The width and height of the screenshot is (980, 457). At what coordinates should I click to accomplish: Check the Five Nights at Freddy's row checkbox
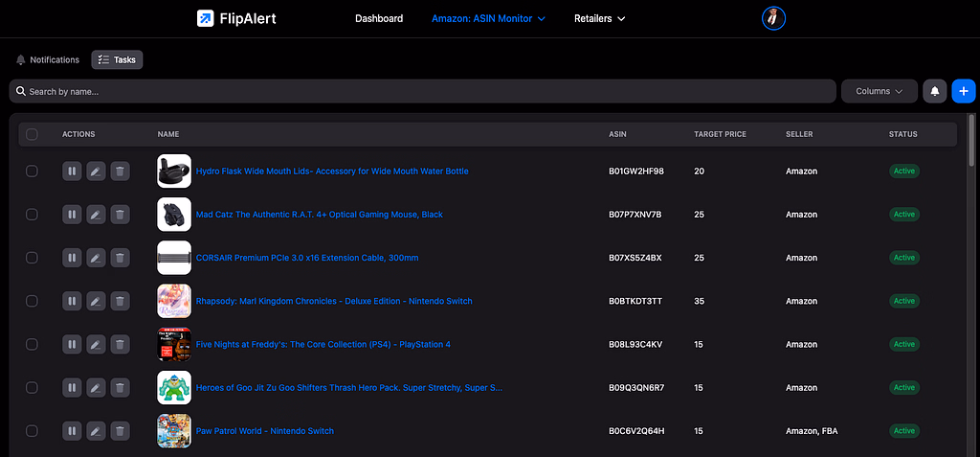click(32, 344)
